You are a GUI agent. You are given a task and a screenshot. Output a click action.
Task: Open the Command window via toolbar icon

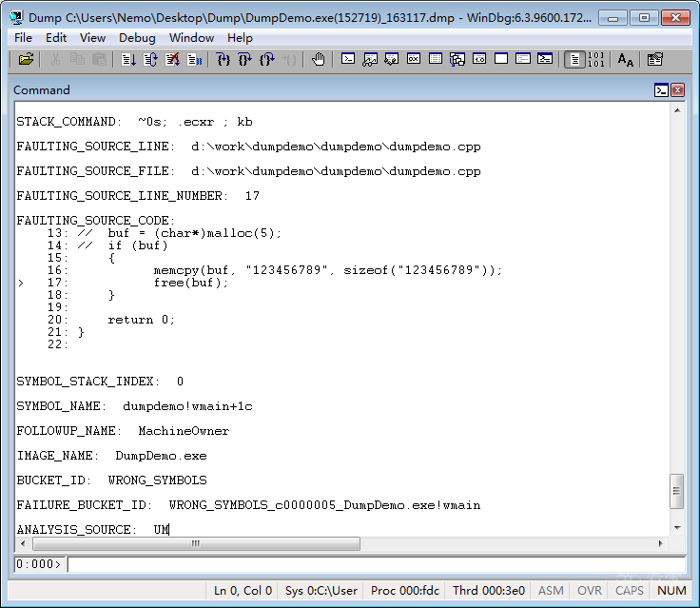pos(348,59)
